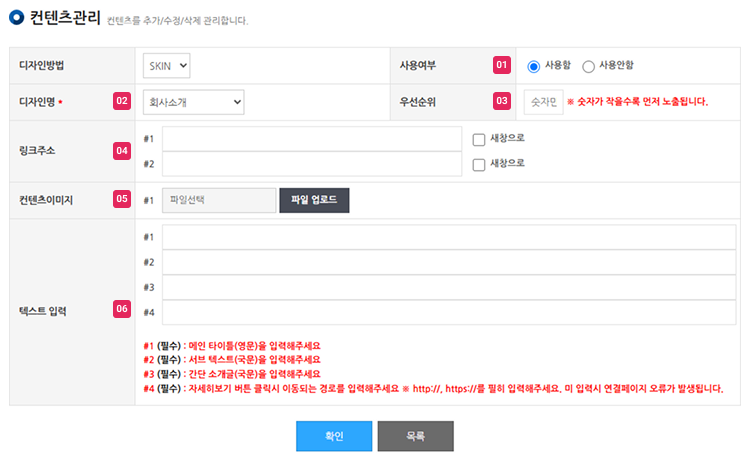Click the 파일선택 file field

(x=219, y=200)
